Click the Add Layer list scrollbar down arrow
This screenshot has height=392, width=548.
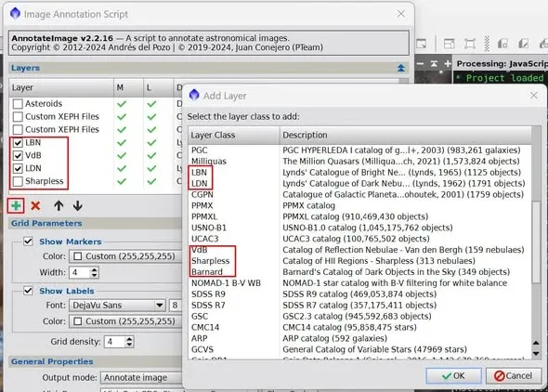pyautogui.click(x=536, y=354)
